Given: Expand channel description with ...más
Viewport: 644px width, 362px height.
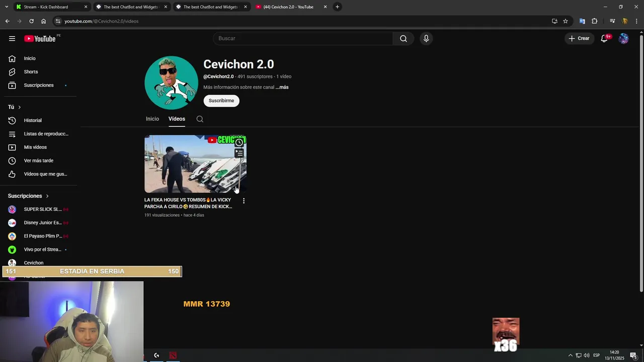Looking at the screenshot, I should (282, 87).
